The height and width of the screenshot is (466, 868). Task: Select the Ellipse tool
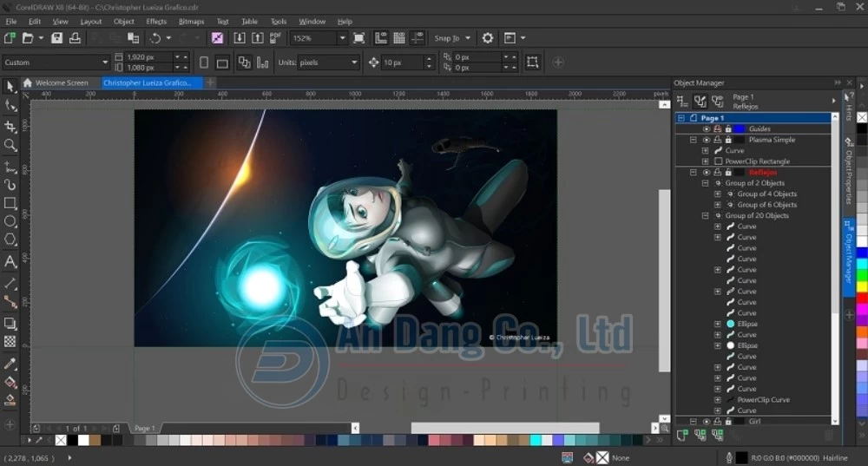coord(10,221)
